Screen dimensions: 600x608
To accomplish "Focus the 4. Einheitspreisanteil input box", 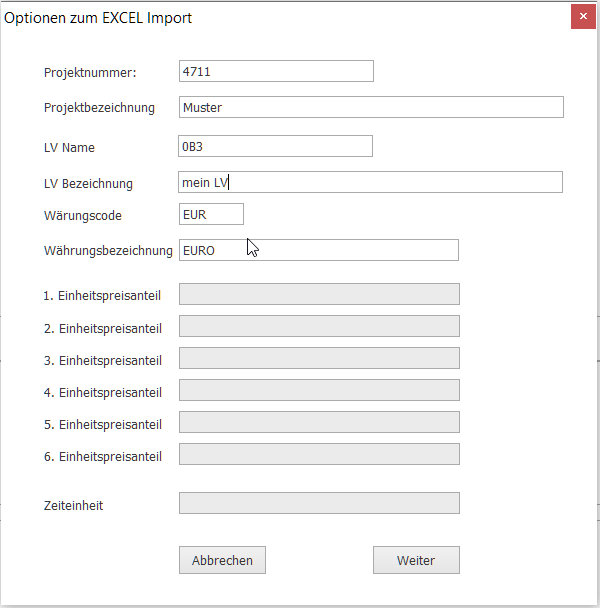I will pos(319,391).
